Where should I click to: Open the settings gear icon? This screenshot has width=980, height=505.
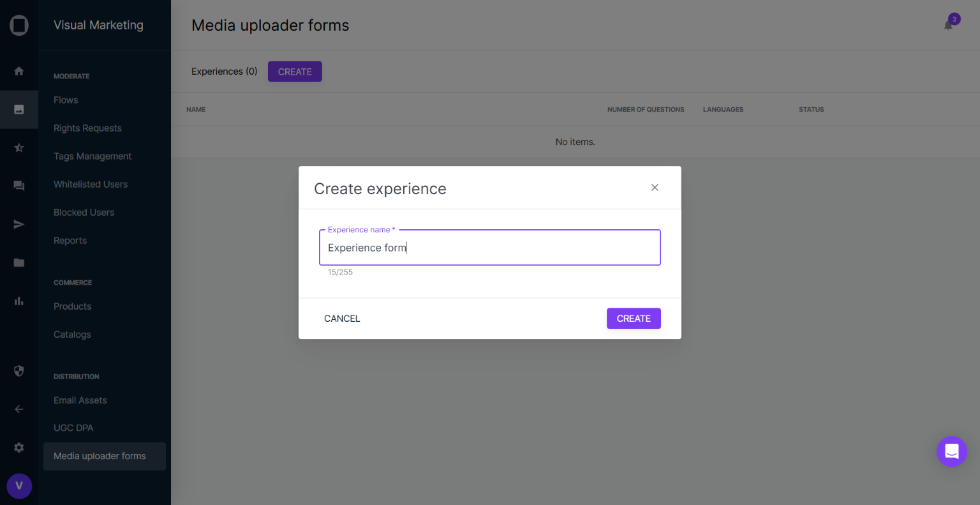pyautogui.click(x=19, y=448)
